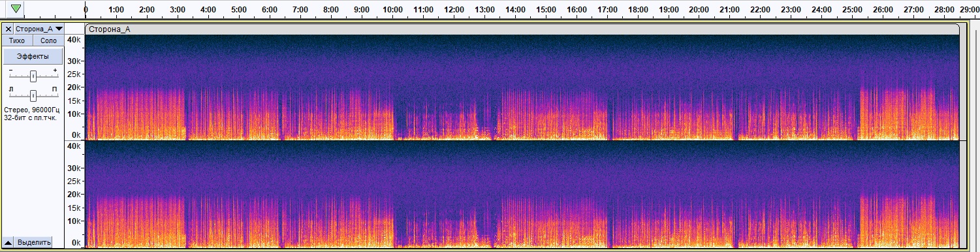980x252 pixels.
Task: Click the 10:00 mark on the timeline
Action: pyautogui.click(x=392, y=10)
